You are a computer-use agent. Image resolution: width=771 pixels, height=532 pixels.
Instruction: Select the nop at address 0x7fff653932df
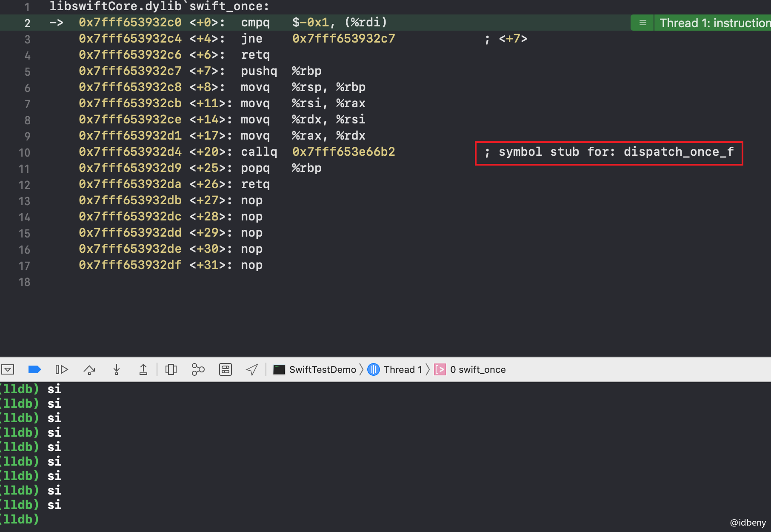(x=251, y=265)
